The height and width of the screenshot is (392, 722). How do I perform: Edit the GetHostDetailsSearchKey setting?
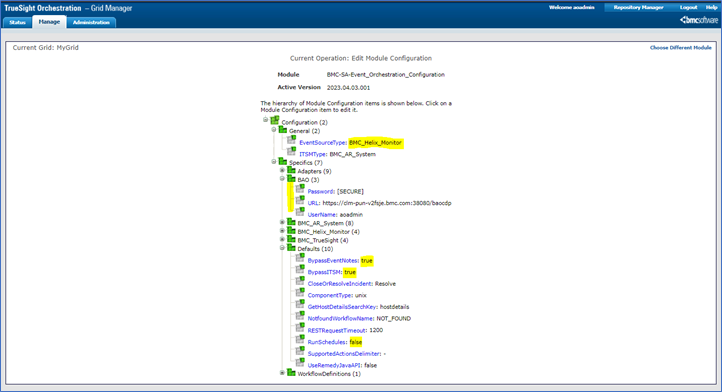(x=342, y=307)
